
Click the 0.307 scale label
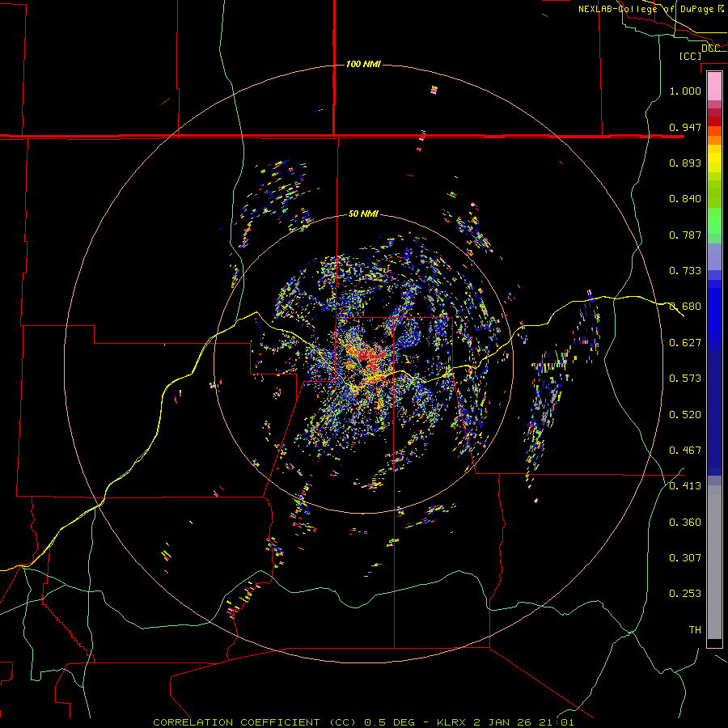[685, 558]
